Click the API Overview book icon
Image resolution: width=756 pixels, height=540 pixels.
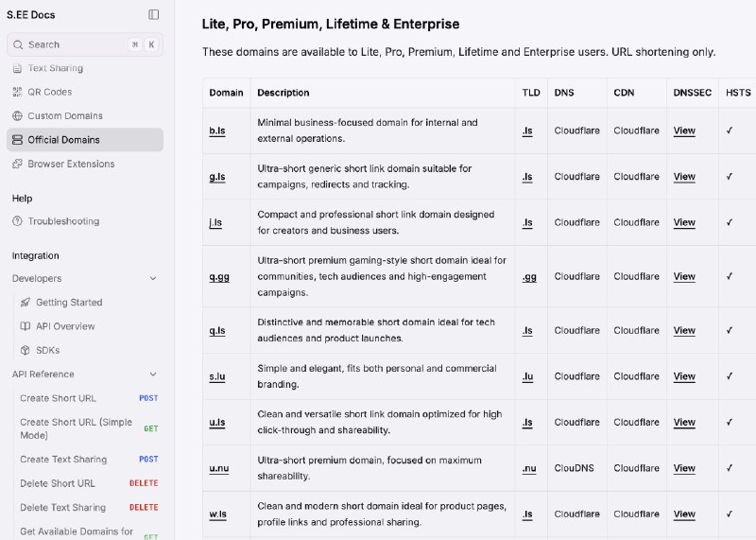(26, 326)
